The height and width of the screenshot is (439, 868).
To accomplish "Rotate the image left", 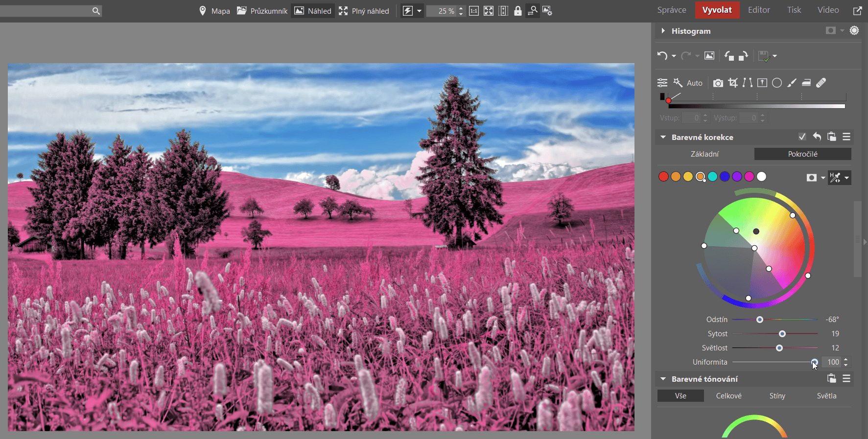I will (x=729, y=56).
